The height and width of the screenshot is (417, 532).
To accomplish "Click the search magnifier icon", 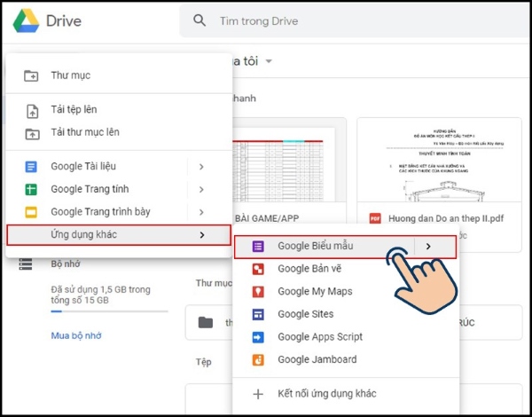I will 199,21.
